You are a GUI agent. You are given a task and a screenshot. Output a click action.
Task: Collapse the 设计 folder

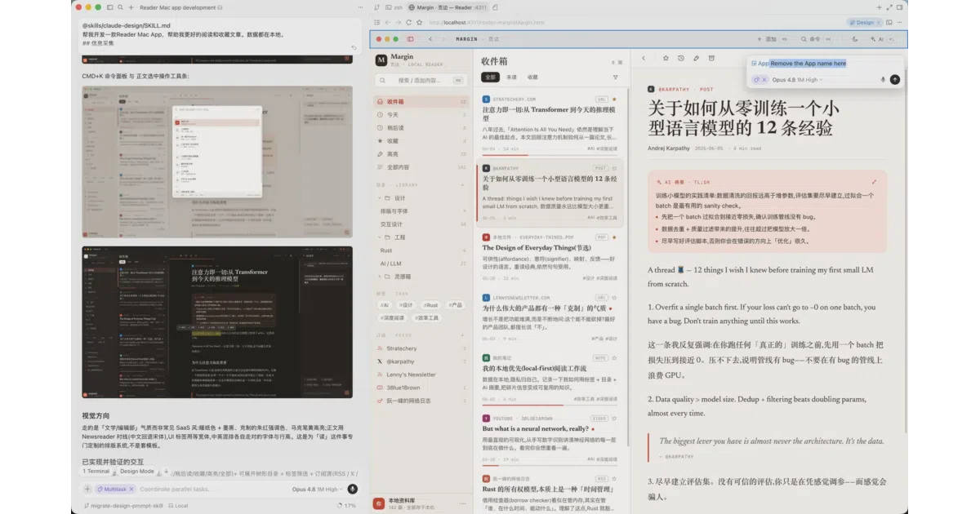[381, 198]
